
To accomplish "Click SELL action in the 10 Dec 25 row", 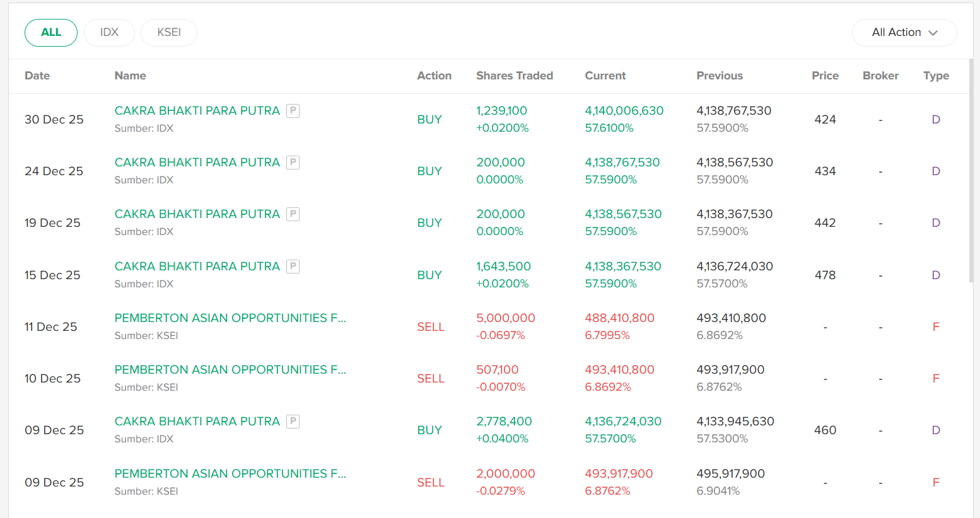I will pos(431,379).
